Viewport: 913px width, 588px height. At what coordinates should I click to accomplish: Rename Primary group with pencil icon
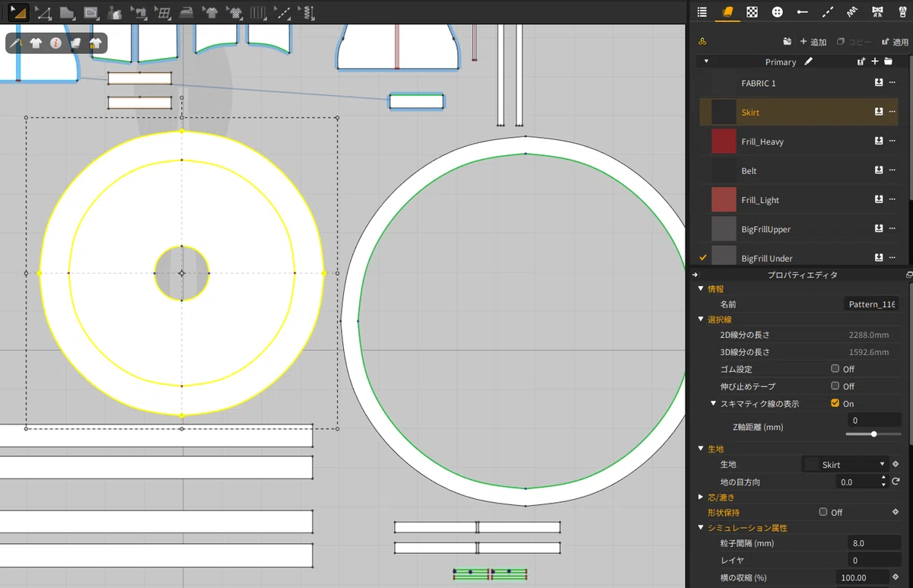point(809,61)
